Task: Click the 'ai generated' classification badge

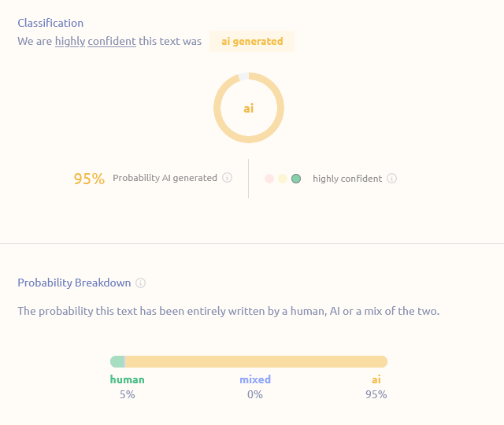Action: click(x=251, y=41)
